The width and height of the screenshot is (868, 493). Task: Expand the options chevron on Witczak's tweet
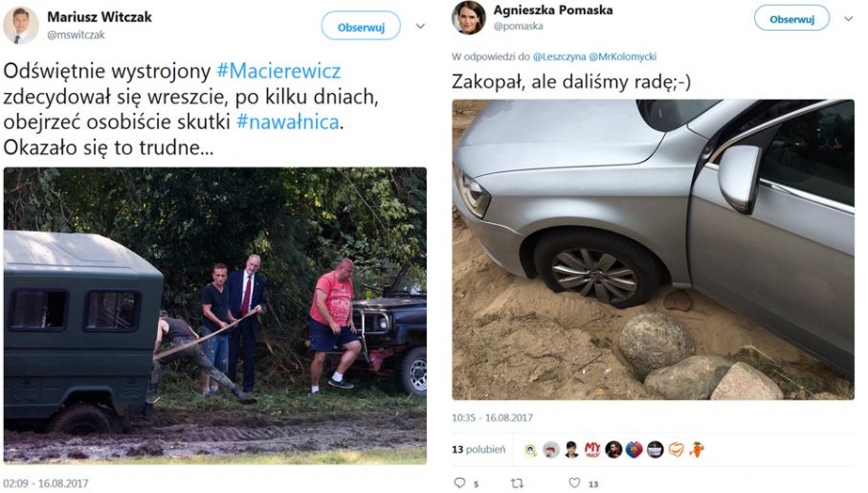[420, 26]
